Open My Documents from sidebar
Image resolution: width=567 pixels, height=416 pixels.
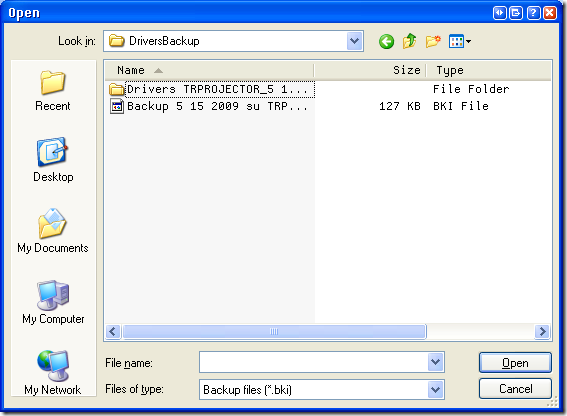tap(53, 231)
